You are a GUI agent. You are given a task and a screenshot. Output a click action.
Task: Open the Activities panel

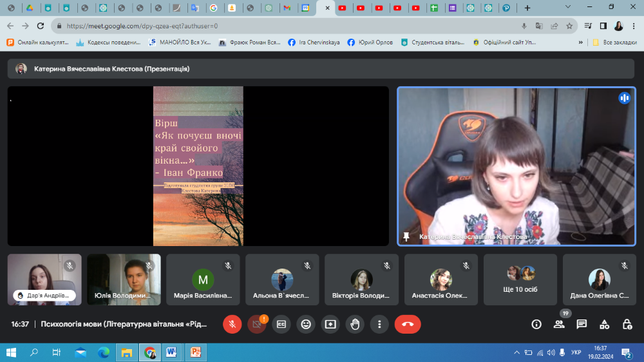coord(604,324)
